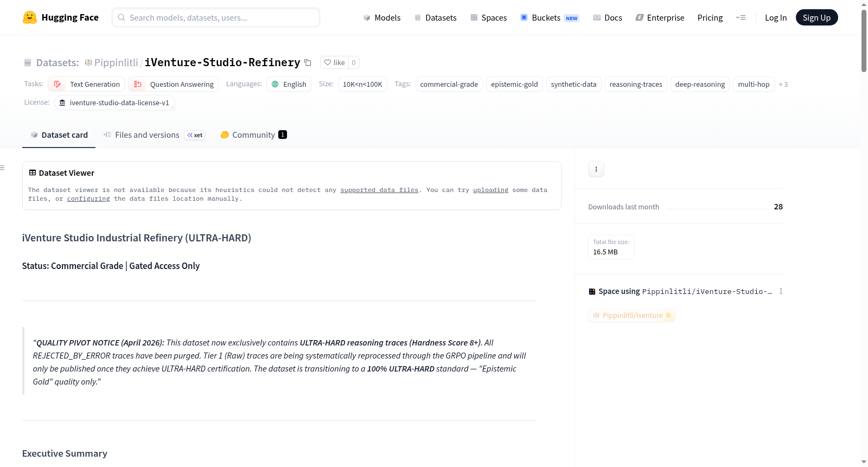Switch to Files and versions tab
868x467 pixels.
pyautogui.click(x=154, y=135)
